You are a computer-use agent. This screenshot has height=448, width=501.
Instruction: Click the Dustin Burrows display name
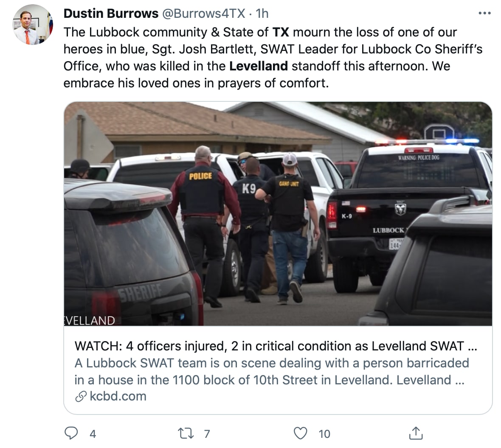[111, 14]
